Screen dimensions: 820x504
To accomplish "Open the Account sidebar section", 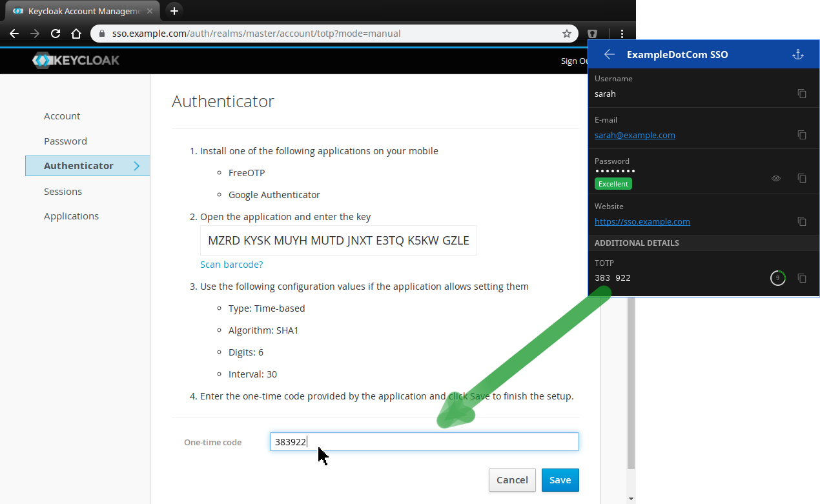I will click(x=62, y=116).
